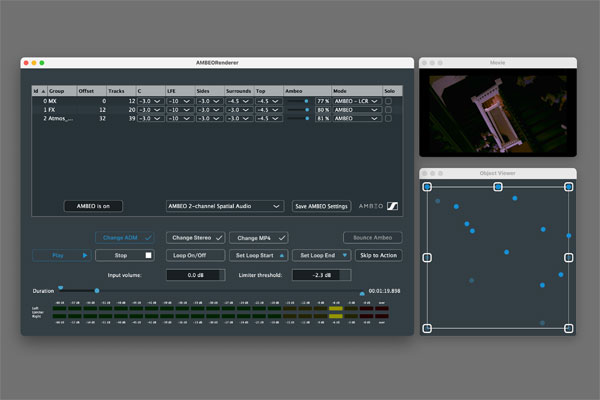This screenshot has height=400, width=600.
Task: Click the Play triangle icon
Action: click(x=85, y=255)
